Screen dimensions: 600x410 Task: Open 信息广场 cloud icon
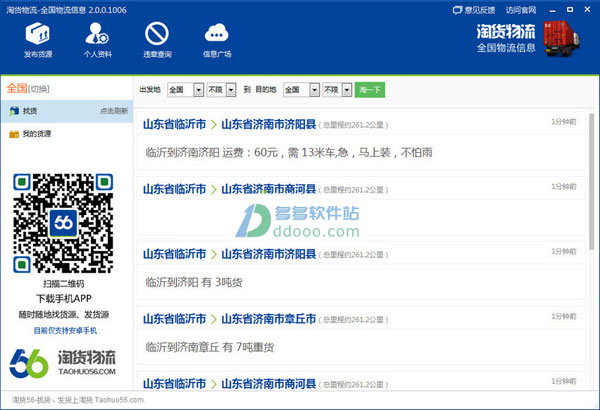217,35
